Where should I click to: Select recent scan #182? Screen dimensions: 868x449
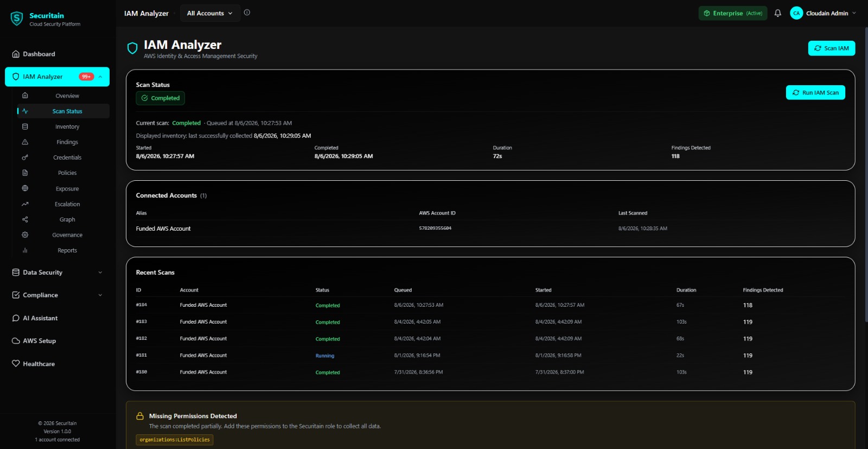[x=490, y=339]
